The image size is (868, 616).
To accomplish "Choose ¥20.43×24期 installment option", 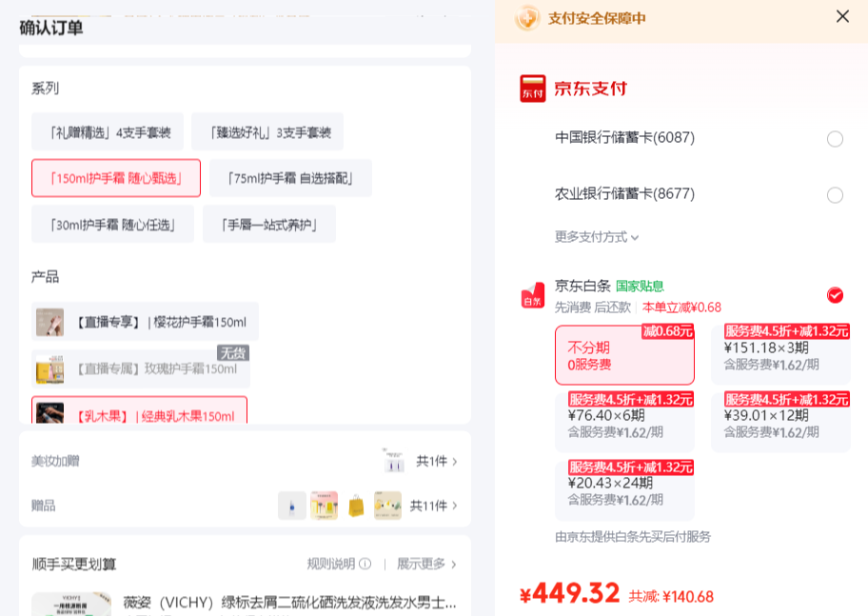I will click(x=624, y=490).
